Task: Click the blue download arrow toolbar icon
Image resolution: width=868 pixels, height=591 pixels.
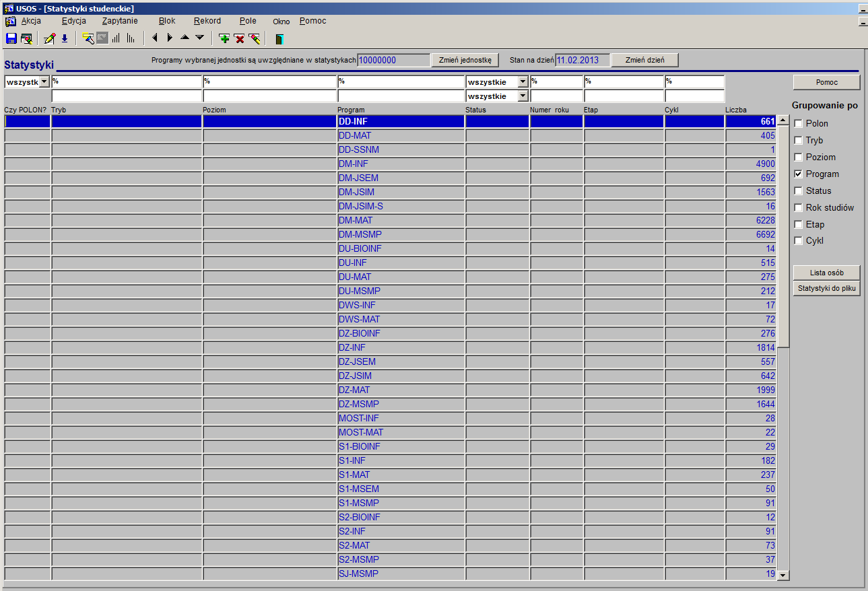Action: [x=65, y=38]
